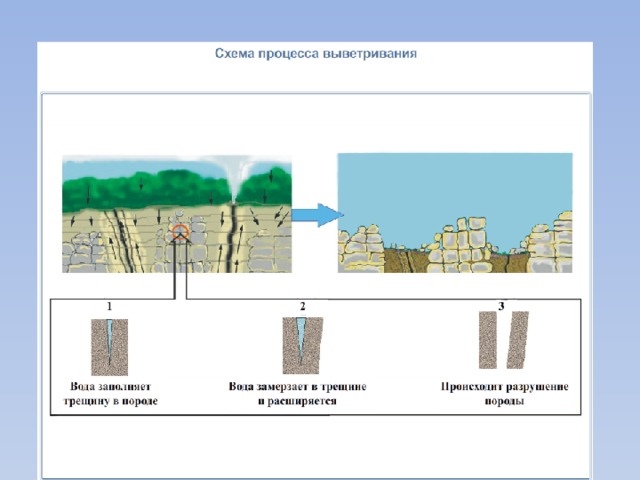Click the caption 'Вода замерзает в трещине и расширяется'
This screenshot has height=480, width=640.
297,393
